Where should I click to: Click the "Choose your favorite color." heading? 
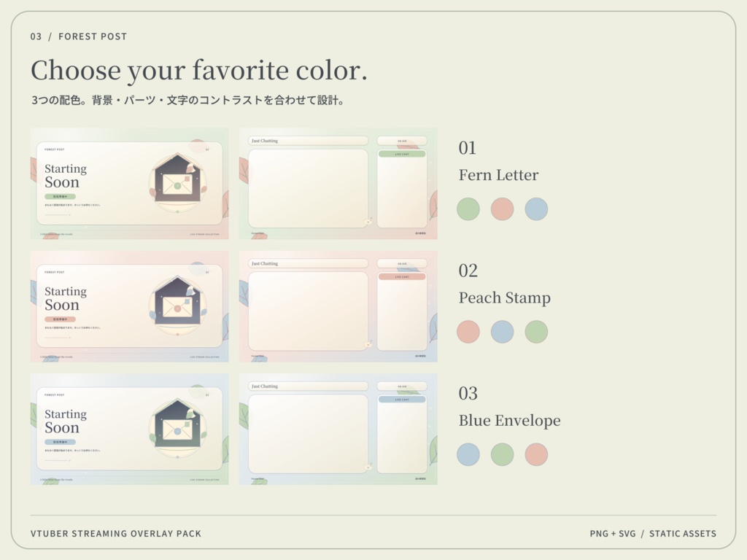[x=199, y=71]
